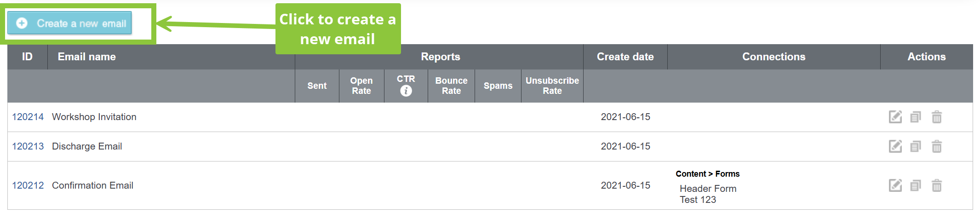980x219 pixels.
Task: Open email ID 120212
Action: pyautogui.click(x=28, y=185)
